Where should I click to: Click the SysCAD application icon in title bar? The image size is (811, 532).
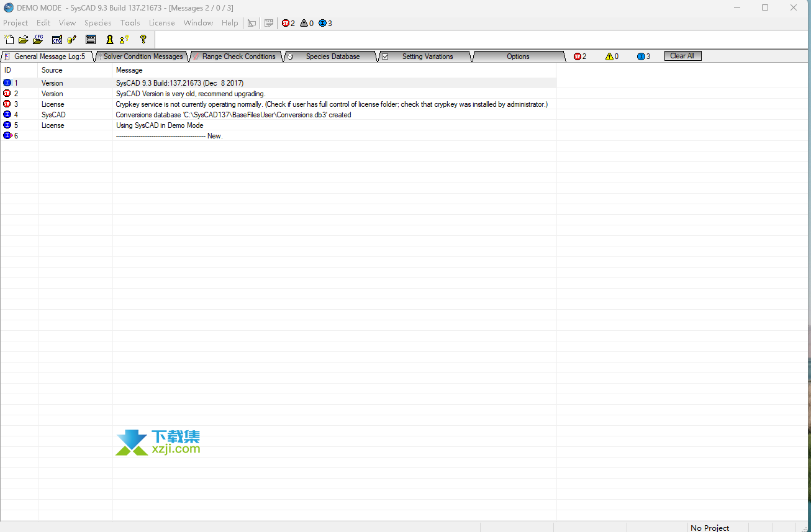pyautogui.click(x=9, y=7)
